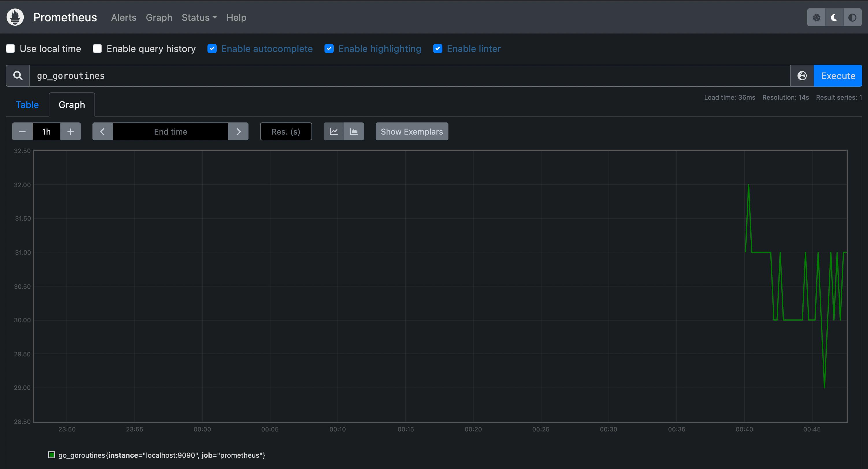Open the Alerts page

point(124,18)
